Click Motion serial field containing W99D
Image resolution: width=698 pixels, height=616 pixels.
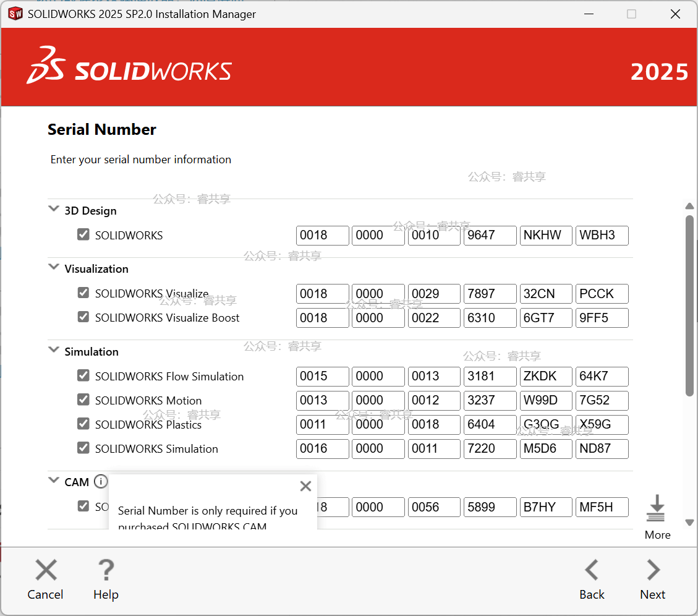pyautogui.click(x=546, y=400)
